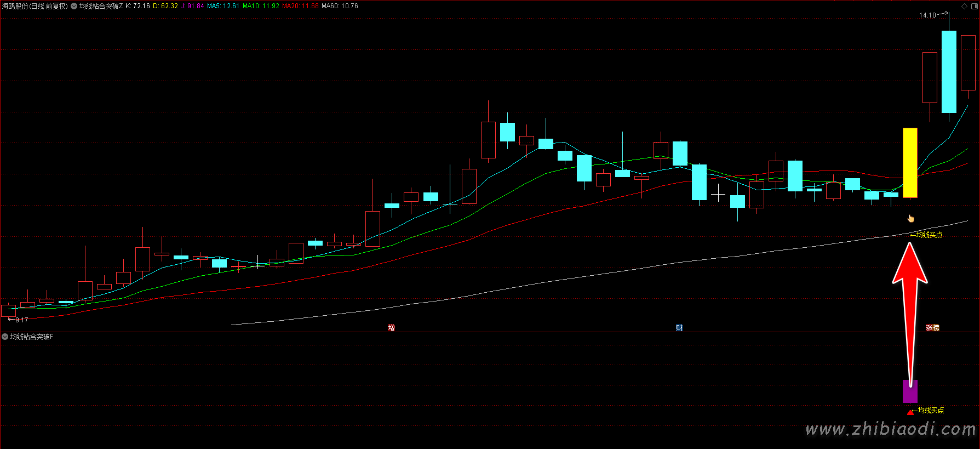Click the 9.17 low price marker
This screenshot has width=980, height=449.
[21, 320]
